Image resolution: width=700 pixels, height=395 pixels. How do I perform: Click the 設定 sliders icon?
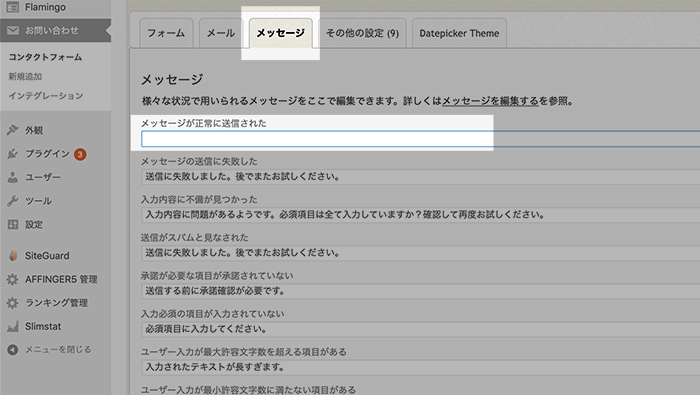[x=12, y=225]
